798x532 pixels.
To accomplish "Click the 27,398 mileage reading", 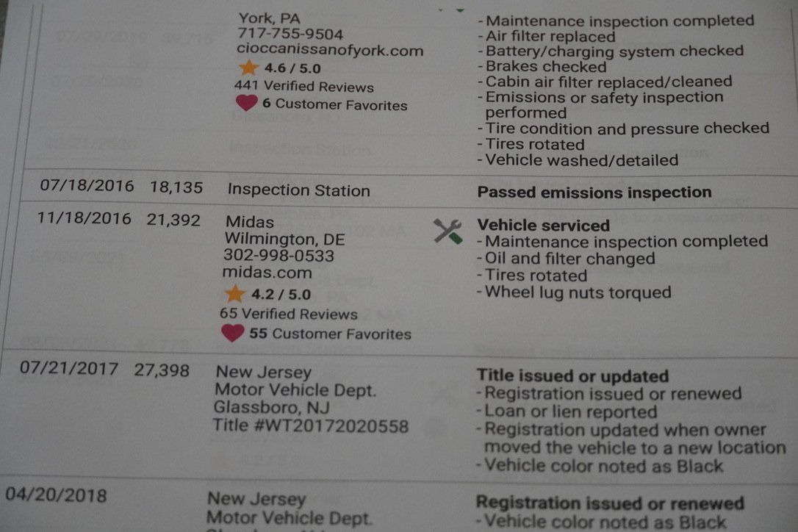I will [162, 370].
